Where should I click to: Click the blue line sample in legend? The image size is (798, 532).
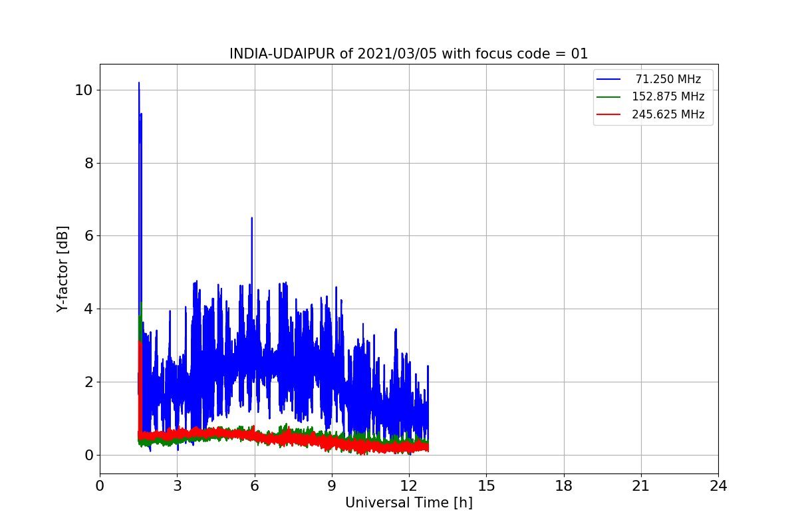608,79
